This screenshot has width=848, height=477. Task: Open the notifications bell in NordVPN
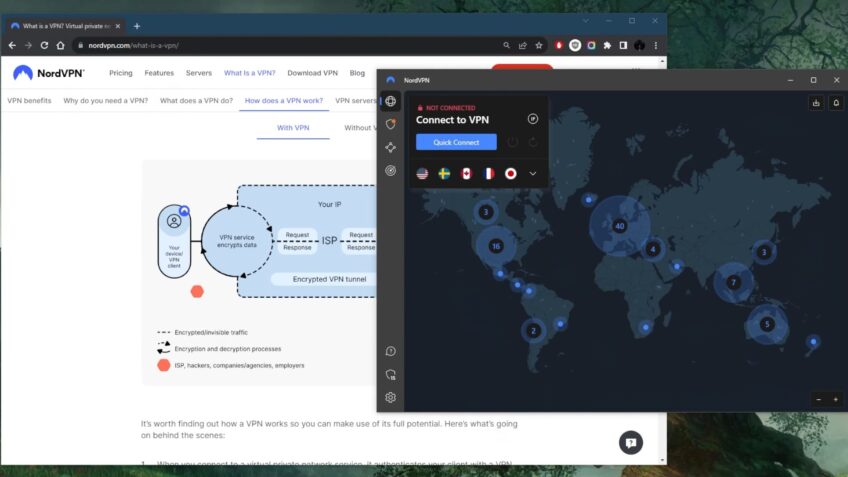pyautogui.click(x=836, y=103)
